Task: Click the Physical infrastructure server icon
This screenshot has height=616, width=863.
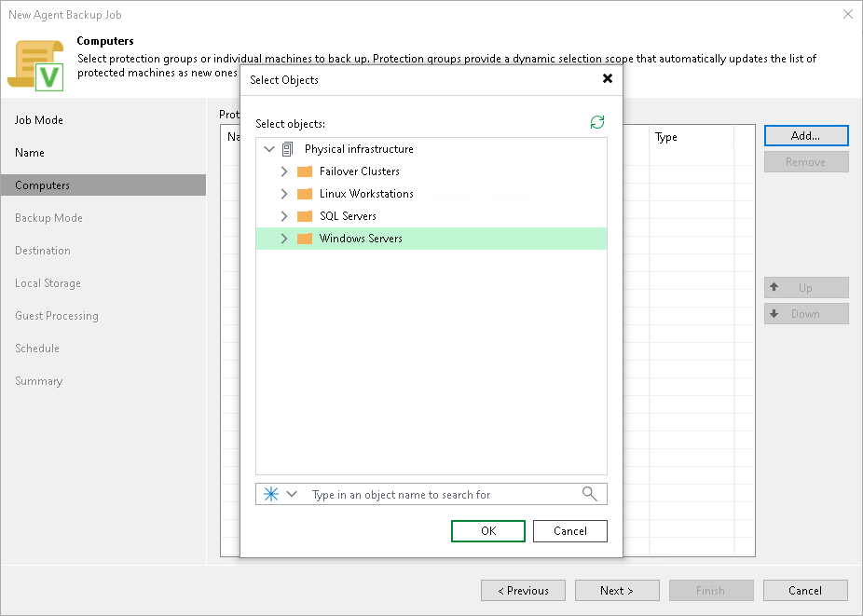Action: [287, 149]
